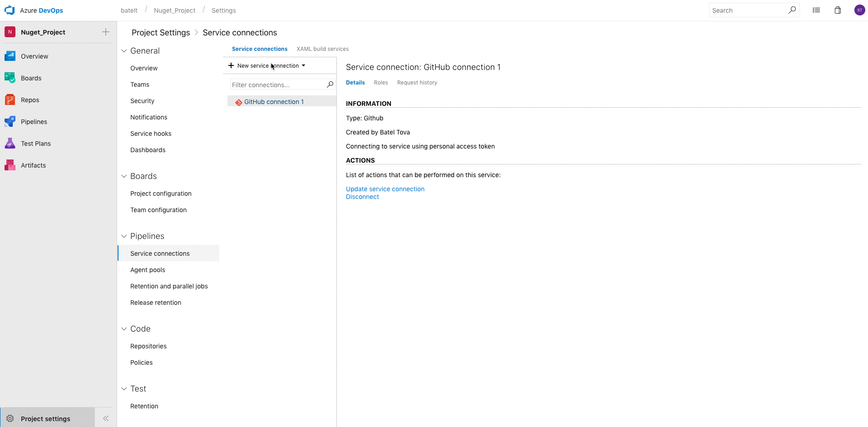This screenshot has width=868, height=427.
Task: Switch to XAML build services tab
Action: (322, 49)
